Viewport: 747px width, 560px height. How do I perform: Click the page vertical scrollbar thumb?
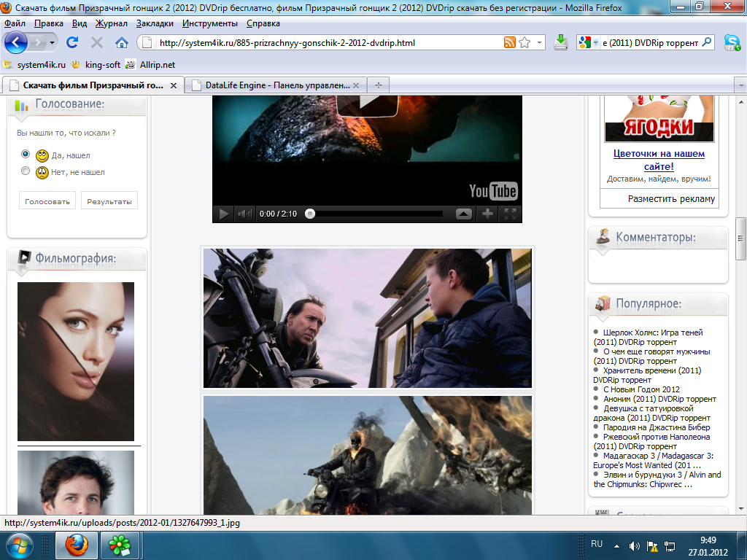coord(740,238)
